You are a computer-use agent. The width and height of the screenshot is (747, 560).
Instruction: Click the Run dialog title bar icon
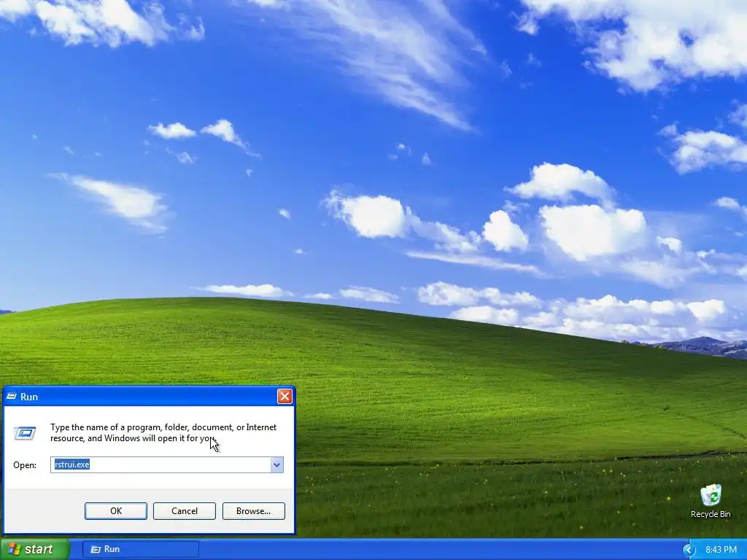click(12, 397)
